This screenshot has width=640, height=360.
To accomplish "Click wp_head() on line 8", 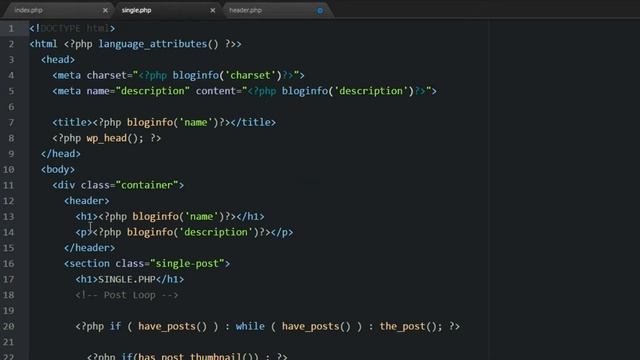I will 112,138.
